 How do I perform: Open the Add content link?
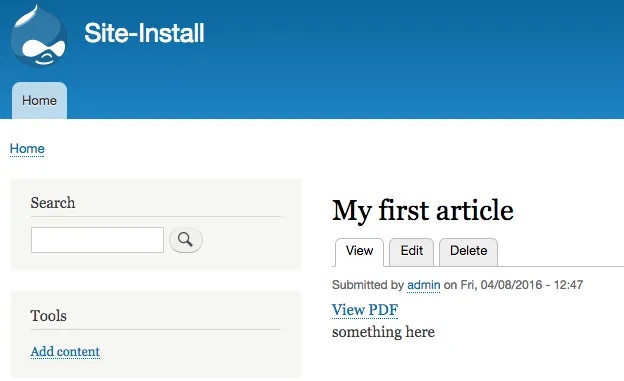[65, 352]
